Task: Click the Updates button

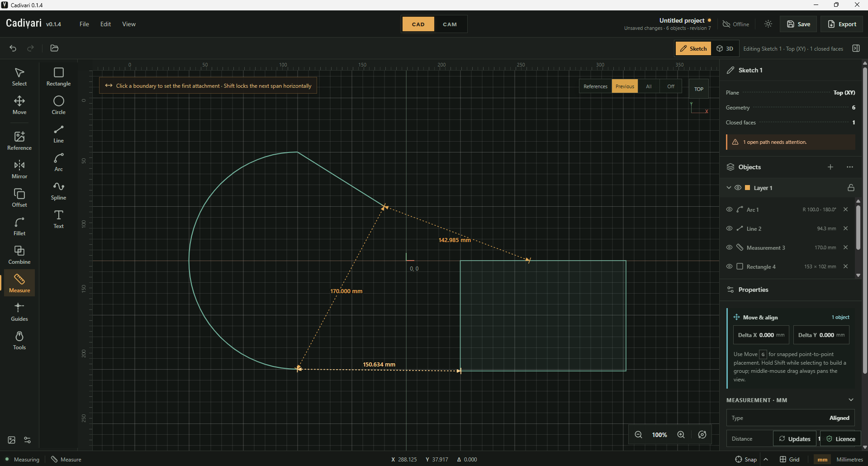Action: pos(795,439)
